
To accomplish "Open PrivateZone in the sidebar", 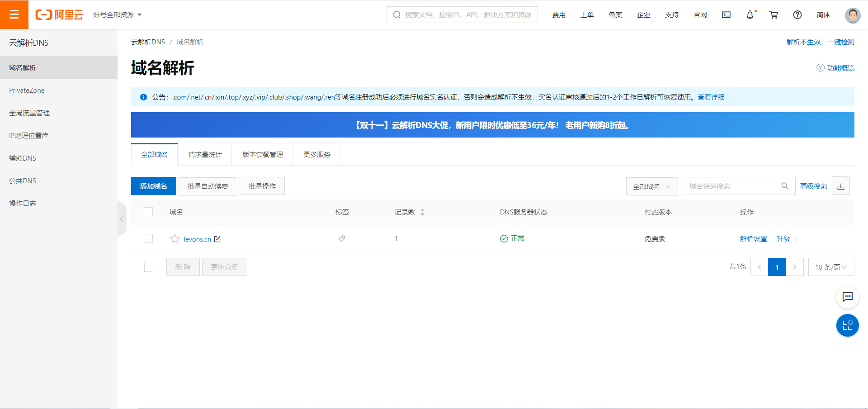I will click(27, 90).
